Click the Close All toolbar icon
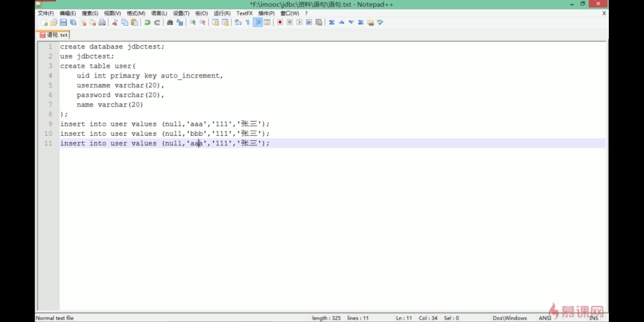Screen dimensions: 644x322 [x=92, y=22]
